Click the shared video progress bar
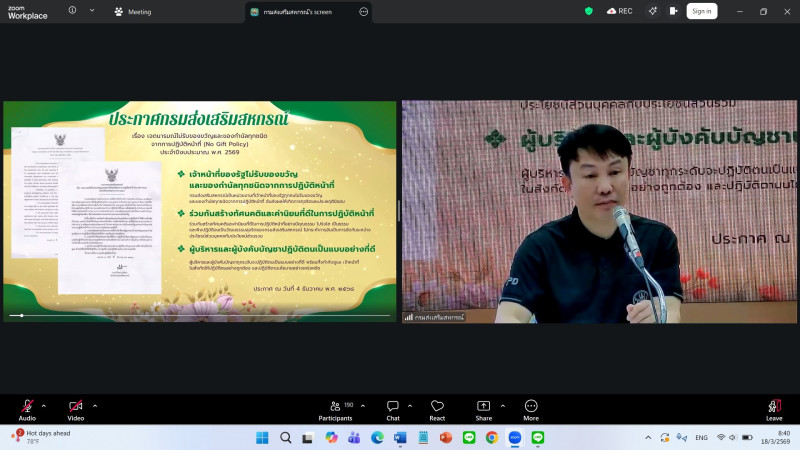This screenshot has width=800, height=450. (x=200, y=316)
